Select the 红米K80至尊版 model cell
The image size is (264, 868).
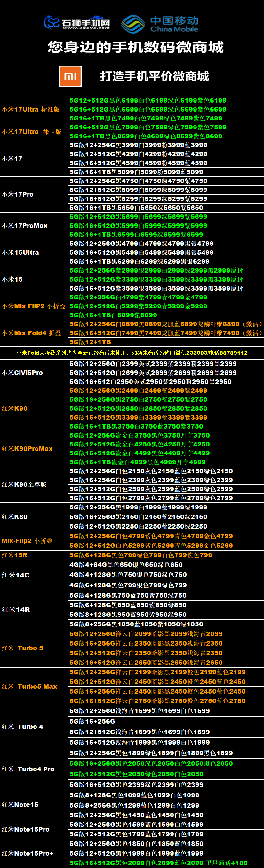tap(24, 484)
